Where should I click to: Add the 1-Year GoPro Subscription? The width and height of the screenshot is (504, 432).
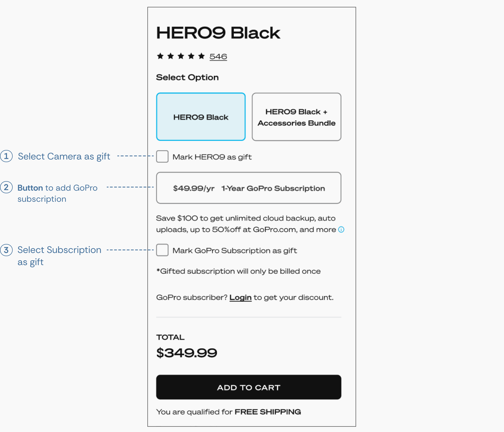click(x=249, y=188)
